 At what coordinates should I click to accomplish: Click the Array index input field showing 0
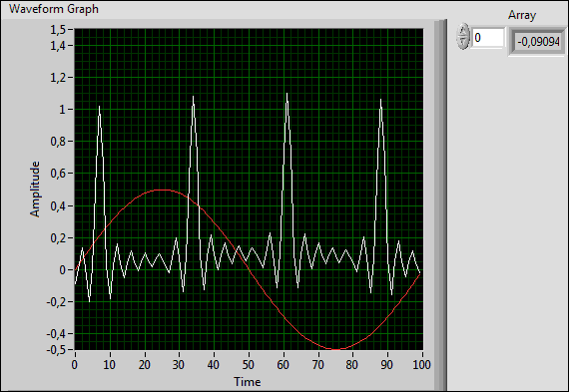tap(488, 38)
